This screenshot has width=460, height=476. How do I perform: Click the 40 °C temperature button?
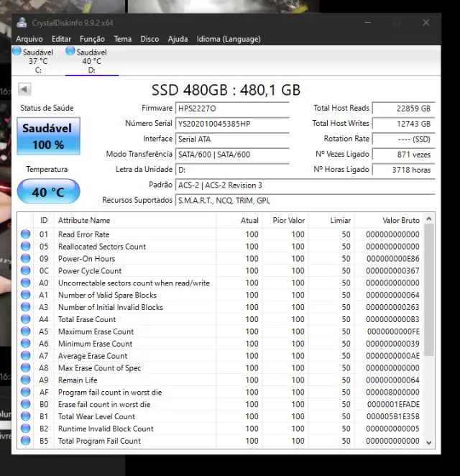click(49, 191)
